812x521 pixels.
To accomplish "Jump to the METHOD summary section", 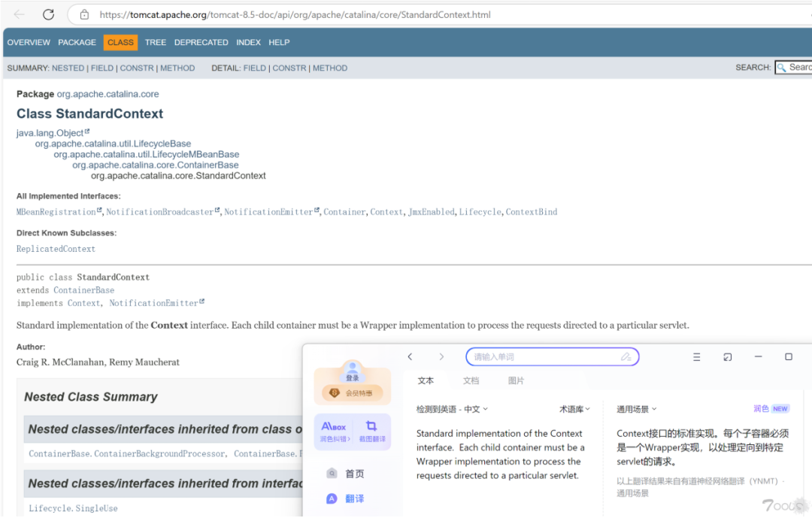I will click(x=177, y=68).
